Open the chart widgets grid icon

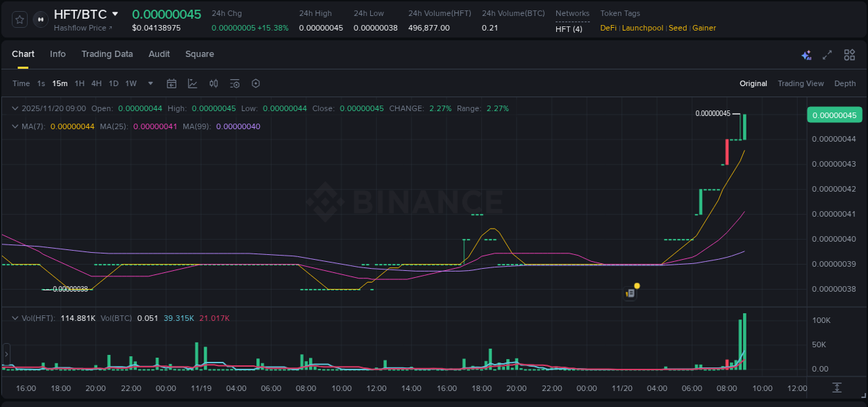pos(847,54)
